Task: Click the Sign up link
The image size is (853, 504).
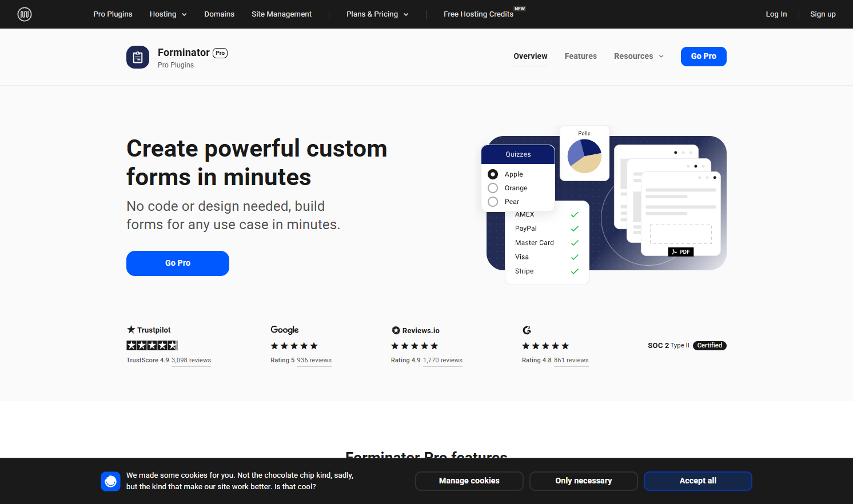Action: (x=823, y=14)
